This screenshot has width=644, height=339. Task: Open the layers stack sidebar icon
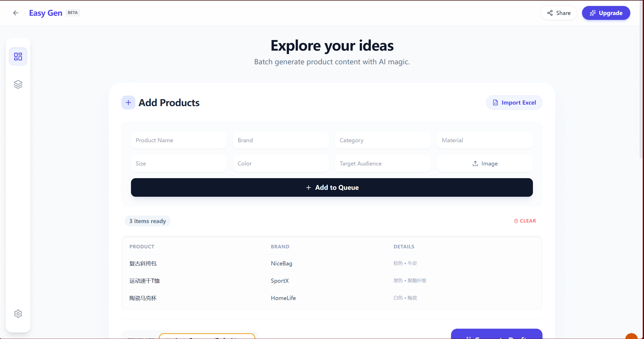coord(18,84)
